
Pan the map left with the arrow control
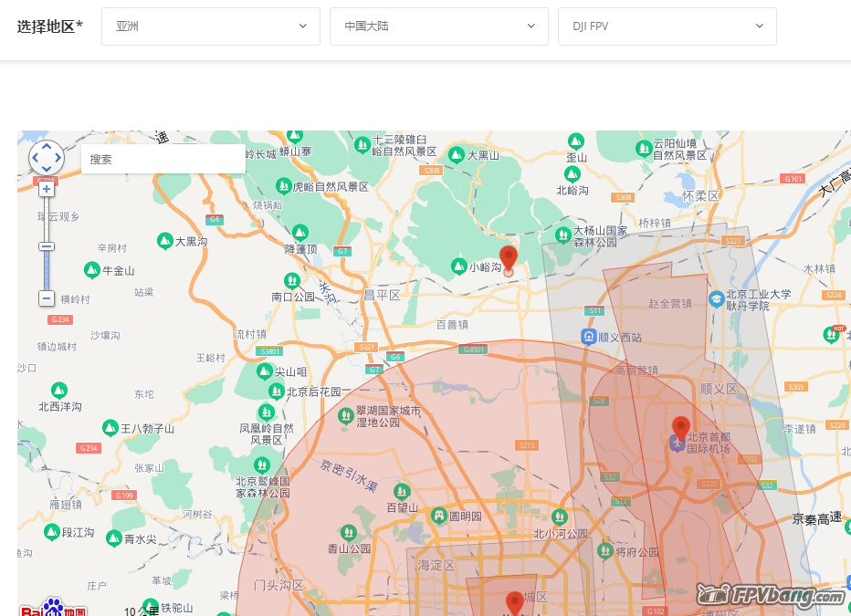35,158
